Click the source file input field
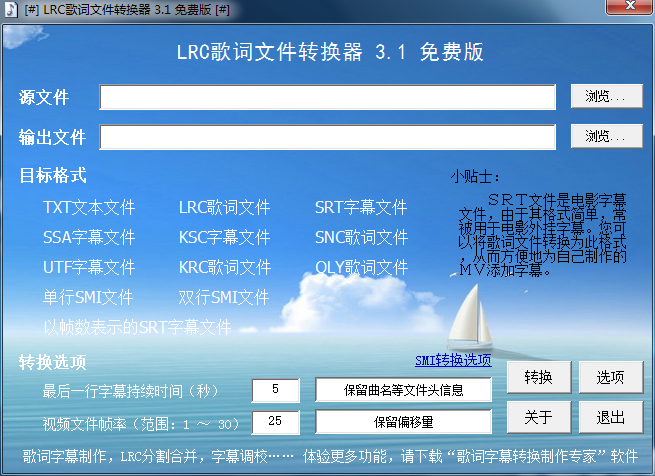 (327, 97)
